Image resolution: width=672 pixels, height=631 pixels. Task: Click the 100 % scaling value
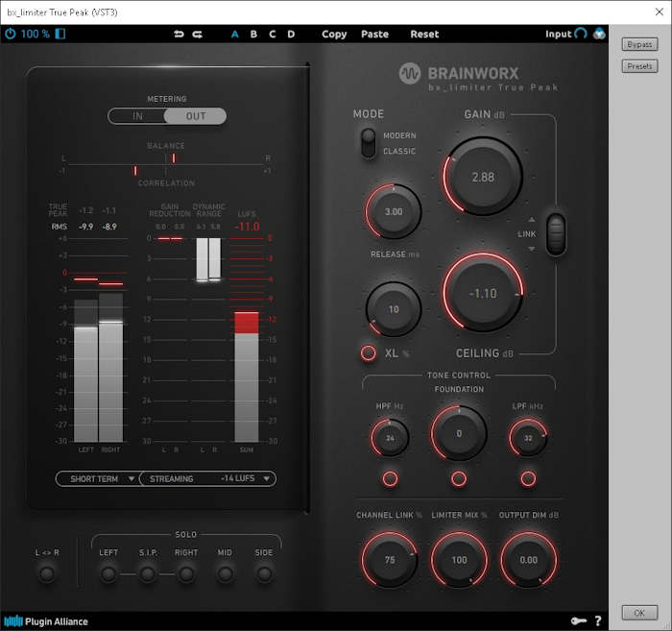coord(35,34)
